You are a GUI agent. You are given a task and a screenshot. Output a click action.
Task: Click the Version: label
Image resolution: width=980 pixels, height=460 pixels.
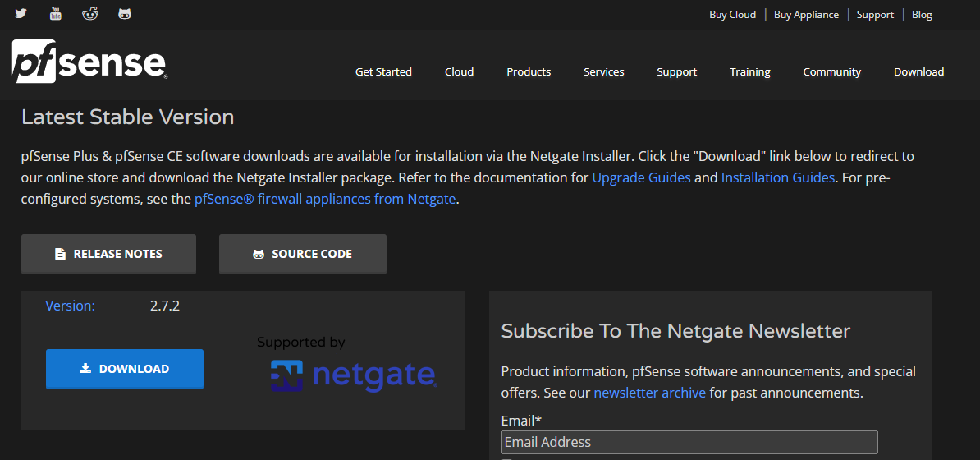(71, 306)
